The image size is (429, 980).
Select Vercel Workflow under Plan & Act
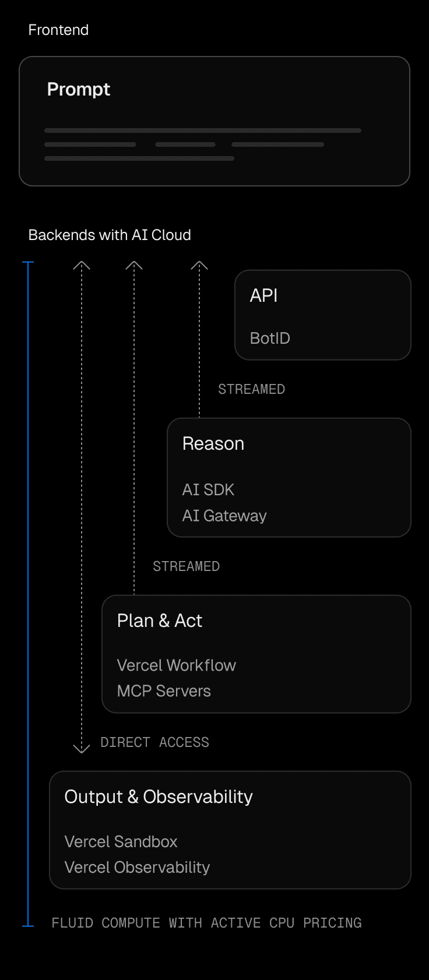pos(177,665)
